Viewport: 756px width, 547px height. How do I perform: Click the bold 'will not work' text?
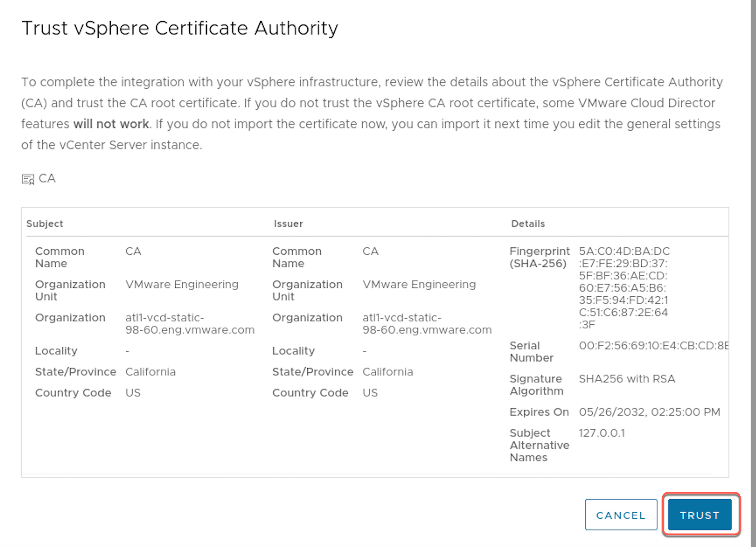111,124
